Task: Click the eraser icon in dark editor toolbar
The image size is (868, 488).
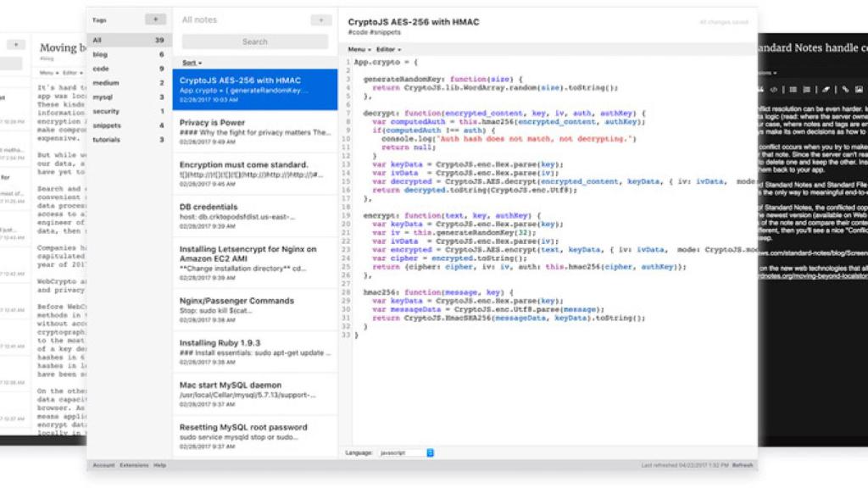Action: 826,89
